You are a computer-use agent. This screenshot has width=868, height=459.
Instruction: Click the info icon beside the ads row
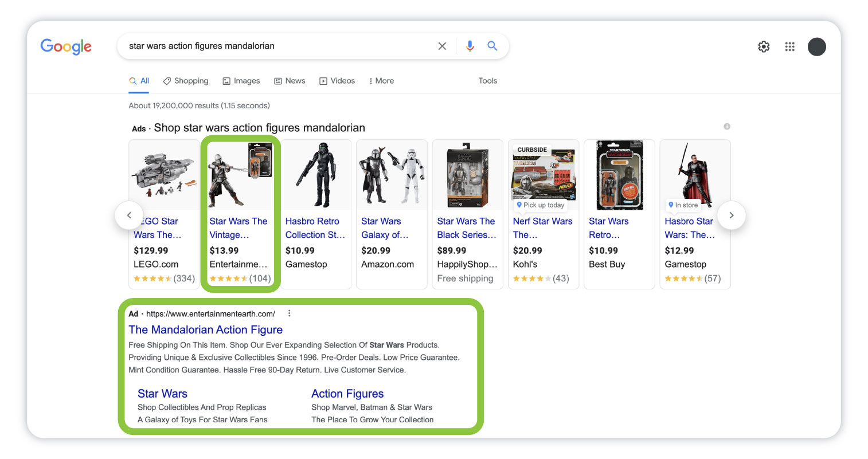(x=726, y=126)
